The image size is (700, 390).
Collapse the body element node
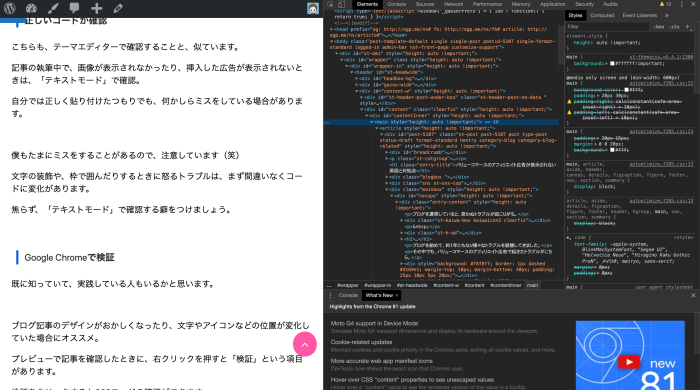coord(332,41)
